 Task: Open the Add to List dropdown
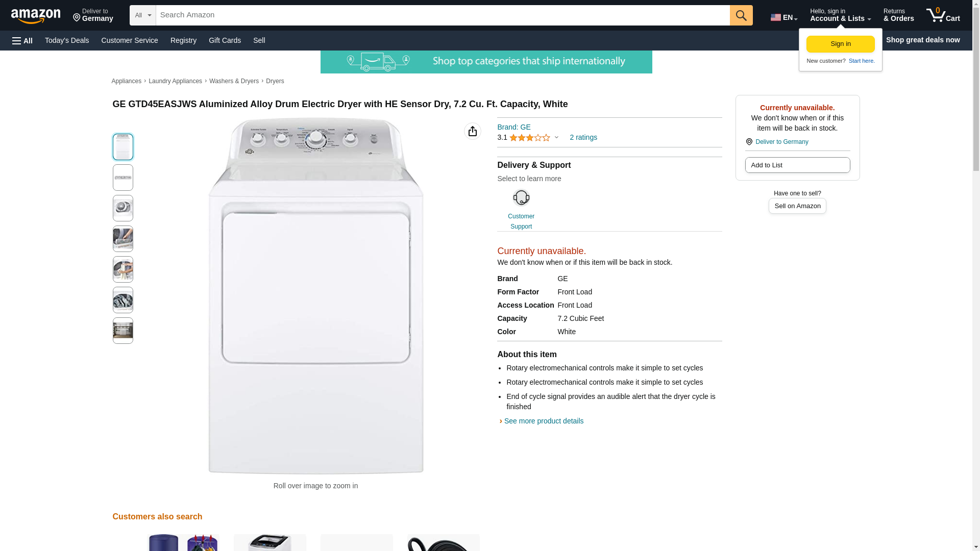797,165
